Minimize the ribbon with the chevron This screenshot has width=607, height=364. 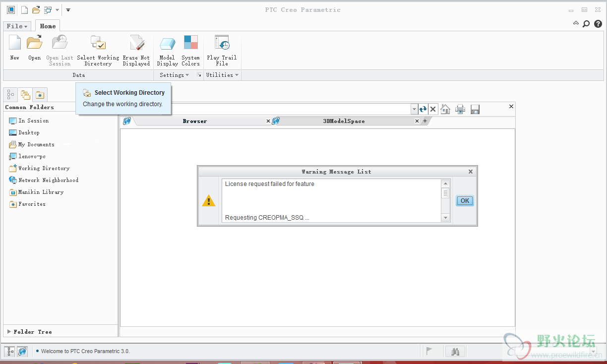(x=576, y=23)
